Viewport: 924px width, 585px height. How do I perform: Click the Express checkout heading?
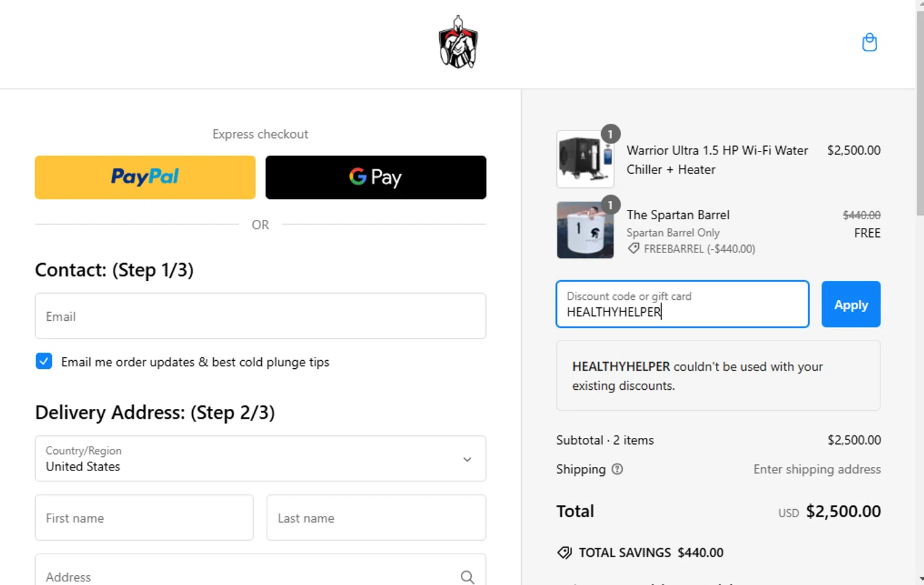(261, 134)
